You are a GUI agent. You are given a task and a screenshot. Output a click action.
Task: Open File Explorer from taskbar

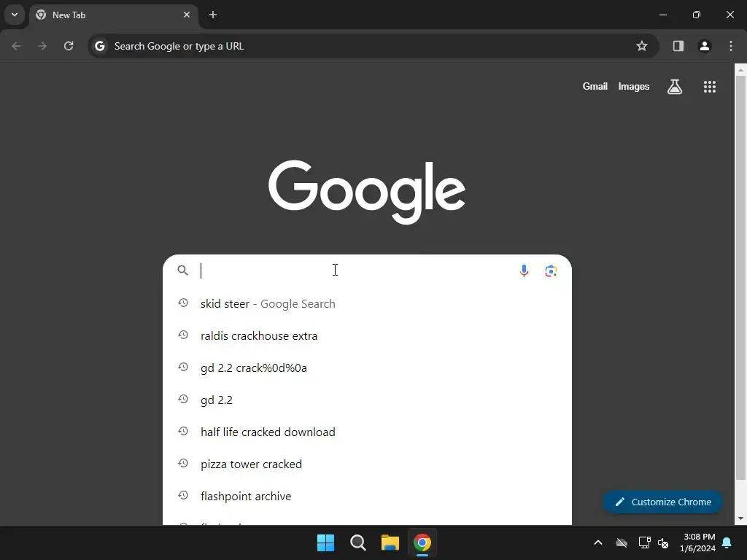pos(390,542)
